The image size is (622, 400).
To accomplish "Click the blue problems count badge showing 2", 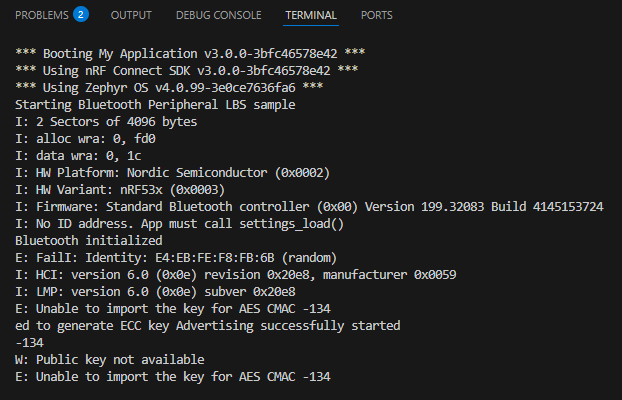I will pyautogui.click(x=81, y=15).
